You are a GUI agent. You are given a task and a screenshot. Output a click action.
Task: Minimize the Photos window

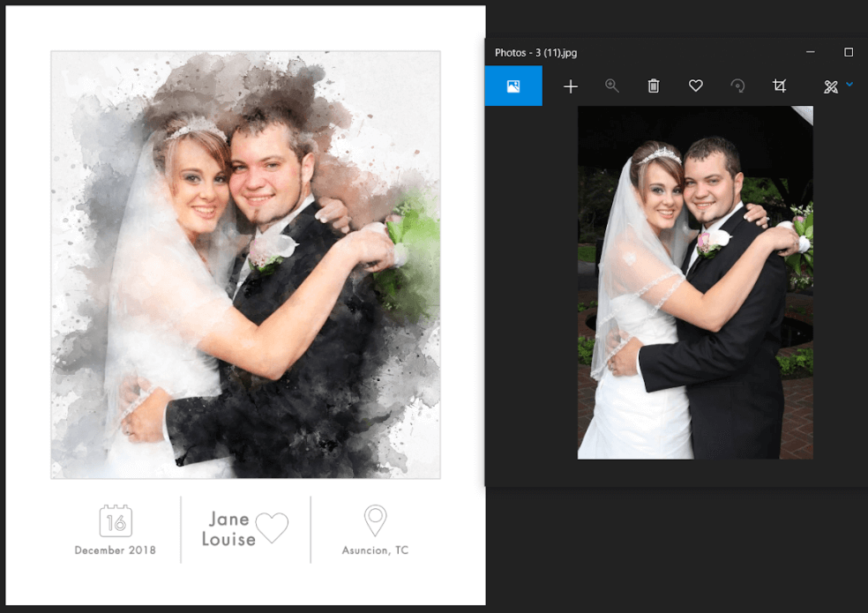point(811,53)
